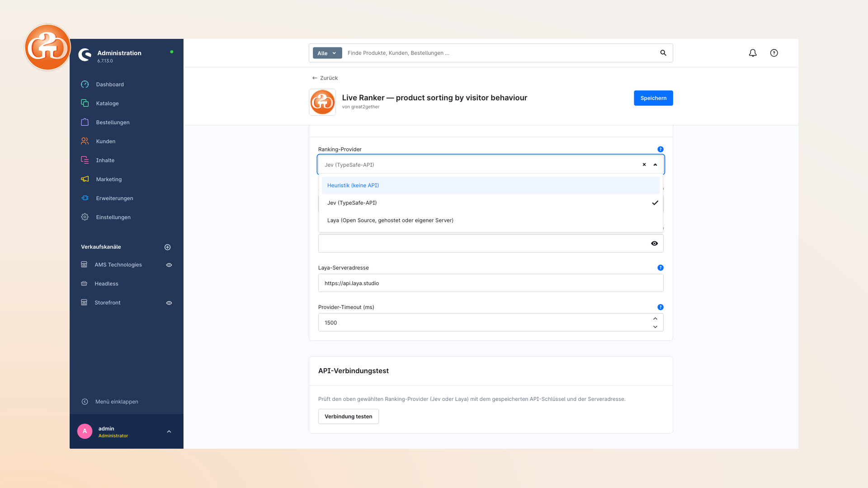
Task: Click the "Administration" sidebar title
Action: [119, 53]
